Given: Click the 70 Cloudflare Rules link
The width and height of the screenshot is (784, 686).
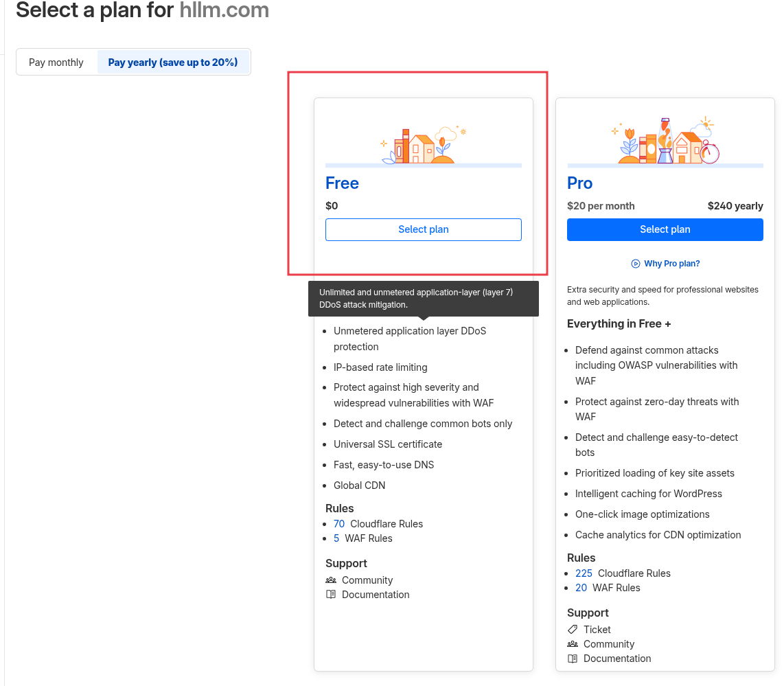Looking at the screenshot, I should click(x=339, y=523).
